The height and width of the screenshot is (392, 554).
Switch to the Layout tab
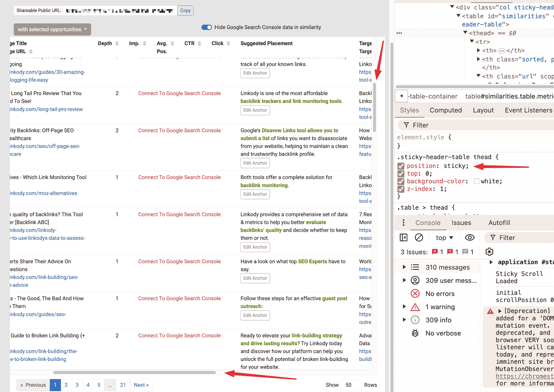click(483, 110)
